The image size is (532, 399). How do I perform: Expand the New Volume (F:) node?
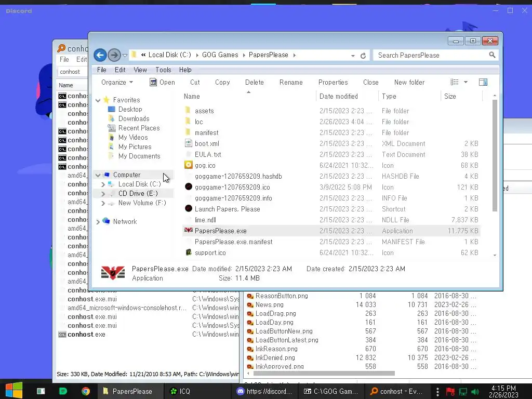click(x=103, y=203)
